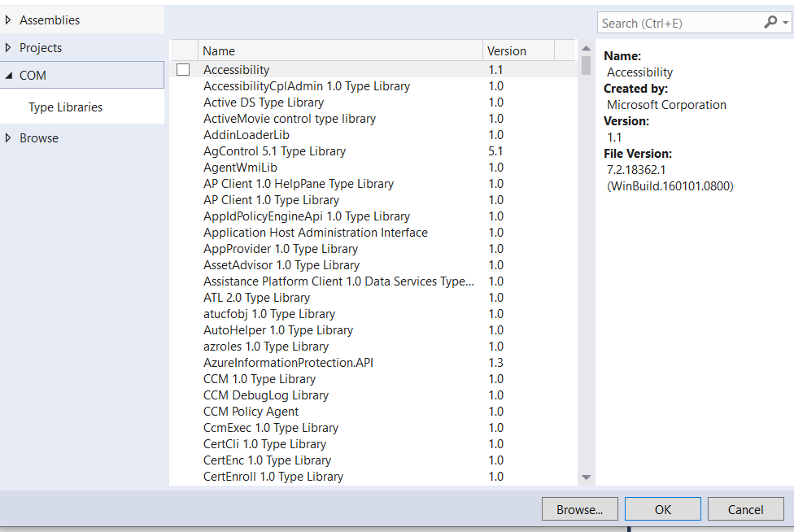Select ATL 2.0 Type Library
Screen dimensions: 794x532
pos(373,297)
